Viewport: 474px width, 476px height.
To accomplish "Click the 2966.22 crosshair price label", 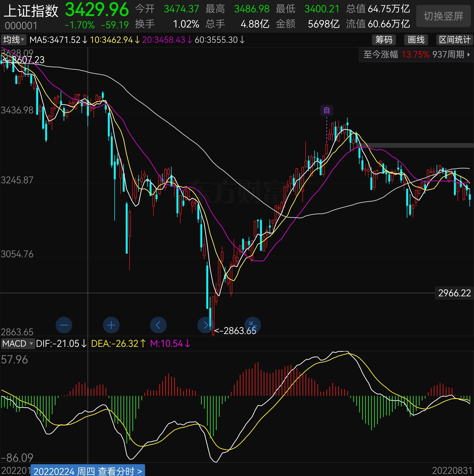I will coord(454,293).
